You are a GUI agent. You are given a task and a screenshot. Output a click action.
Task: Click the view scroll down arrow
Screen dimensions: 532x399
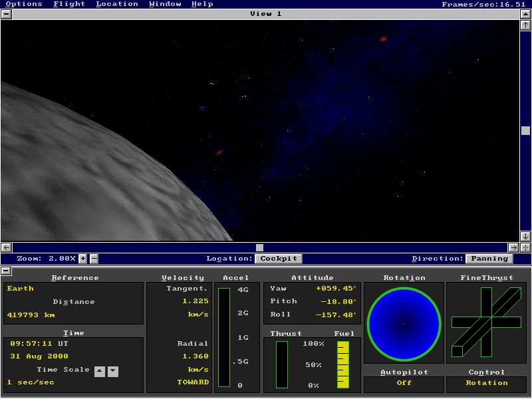coord(525,236)
